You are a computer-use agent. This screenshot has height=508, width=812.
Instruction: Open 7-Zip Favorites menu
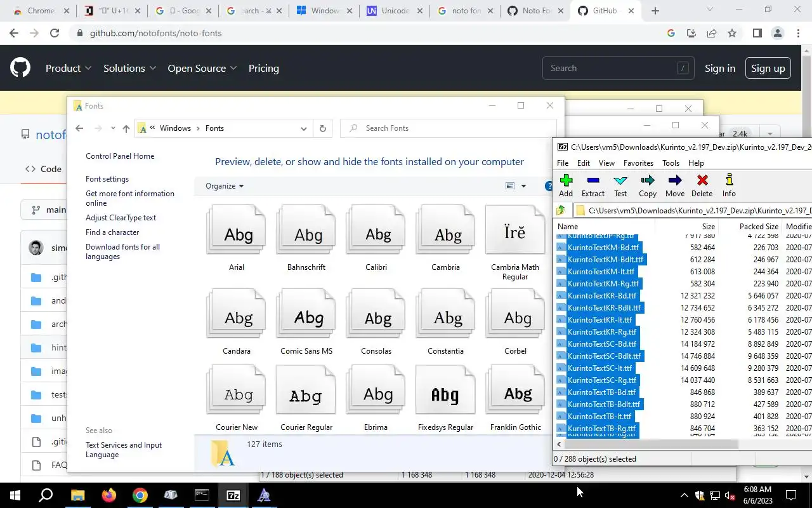[x=638, y=163]
